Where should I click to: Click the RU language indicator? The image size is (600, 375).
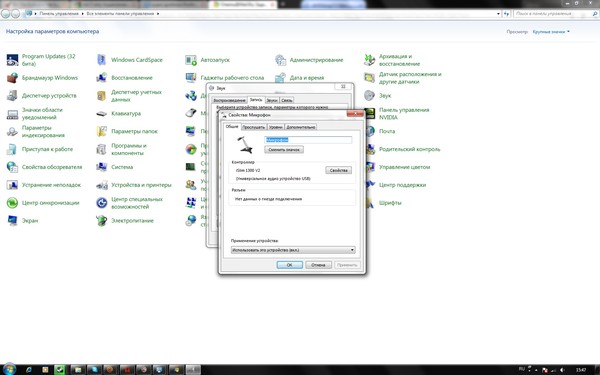522,369
